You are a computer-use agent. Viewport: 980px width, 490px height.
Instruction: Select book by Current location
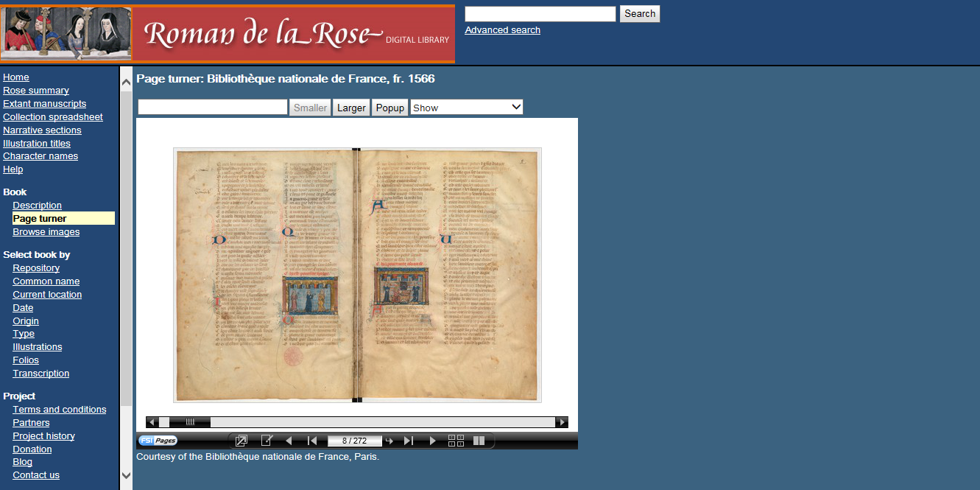pos(47,295)
